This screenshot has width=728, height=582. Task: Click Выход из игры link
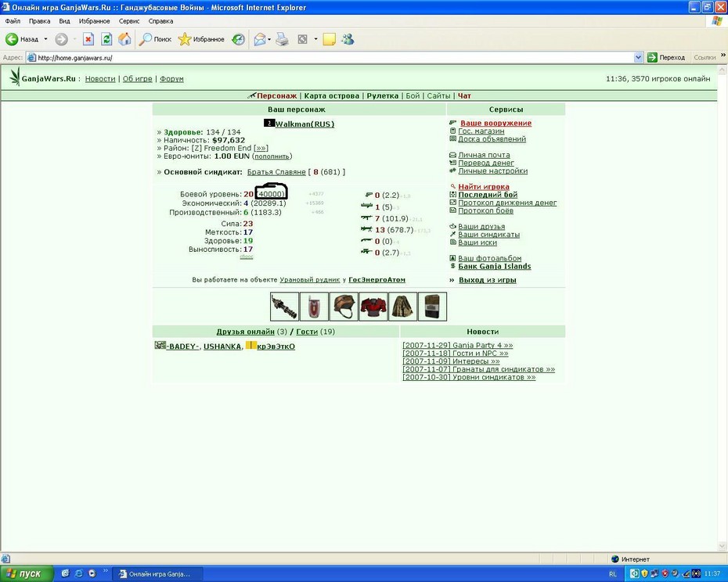(x=488, y=280)
